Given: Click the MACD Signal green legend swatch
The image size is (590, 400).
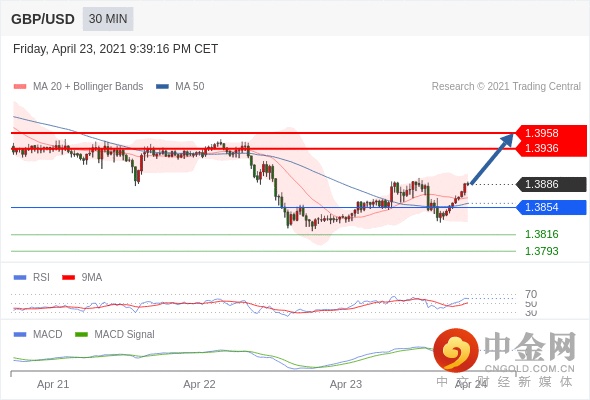Looking at the screenshot, I should click(81, 335).
